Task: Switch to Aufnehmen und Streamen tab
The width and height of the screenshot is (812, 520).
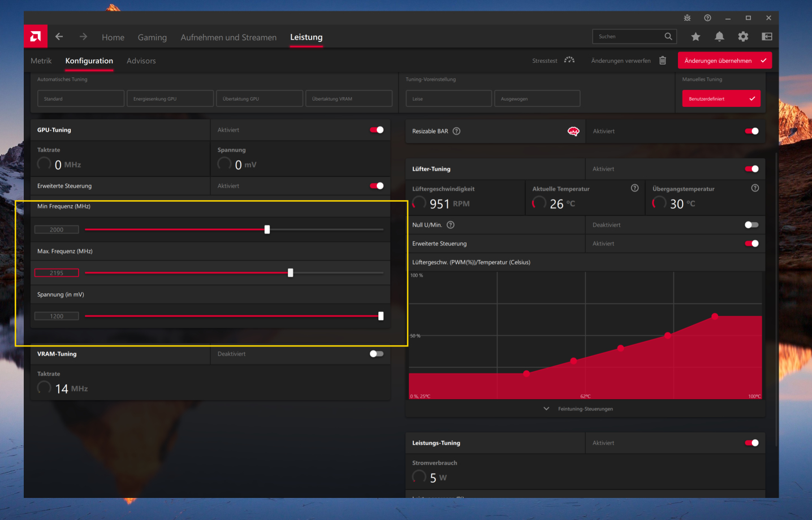Action: [228, 37]
